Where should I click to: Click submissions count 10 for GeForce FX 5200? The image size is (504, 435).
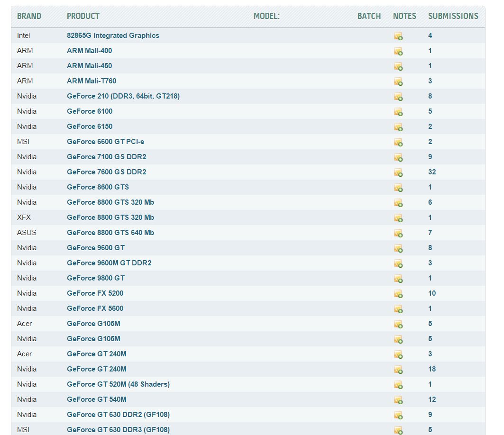432,293
